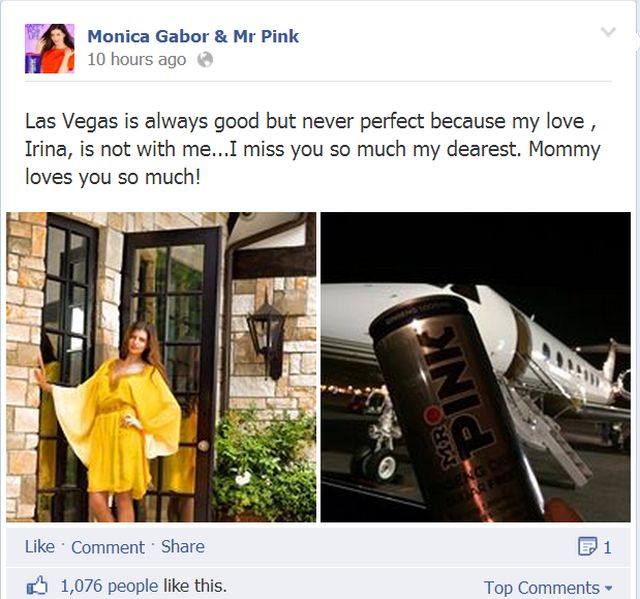Screen dimensions: 640x599
Task: Open the yellow dress photo
Action: pos(161,367)
